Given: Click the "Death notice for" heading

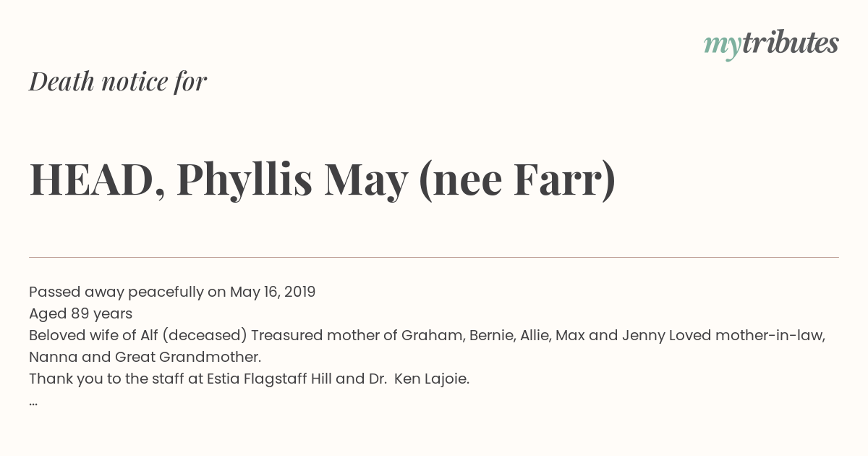Looking at the screenshot, I should (x=118, y=82).
